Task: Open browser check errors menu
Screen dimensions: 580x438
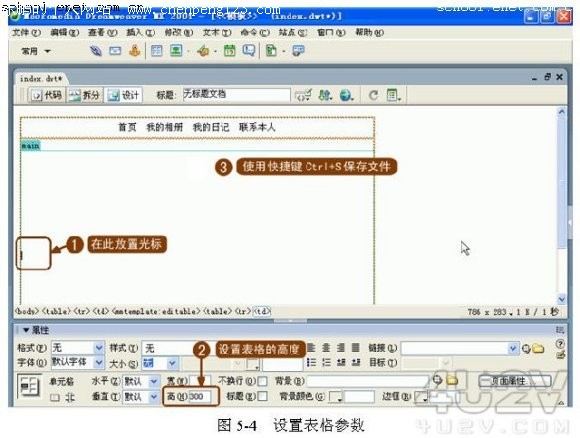Action: [303, 95]
